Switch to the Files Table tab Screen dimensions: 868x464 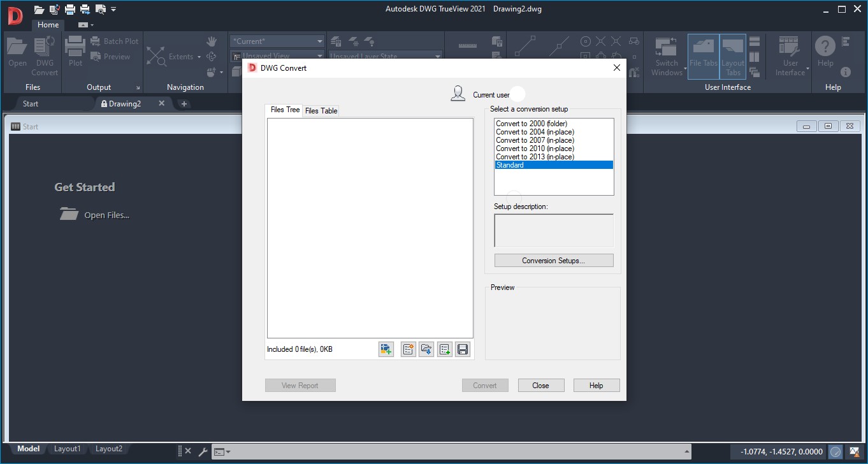coord(321,111)
